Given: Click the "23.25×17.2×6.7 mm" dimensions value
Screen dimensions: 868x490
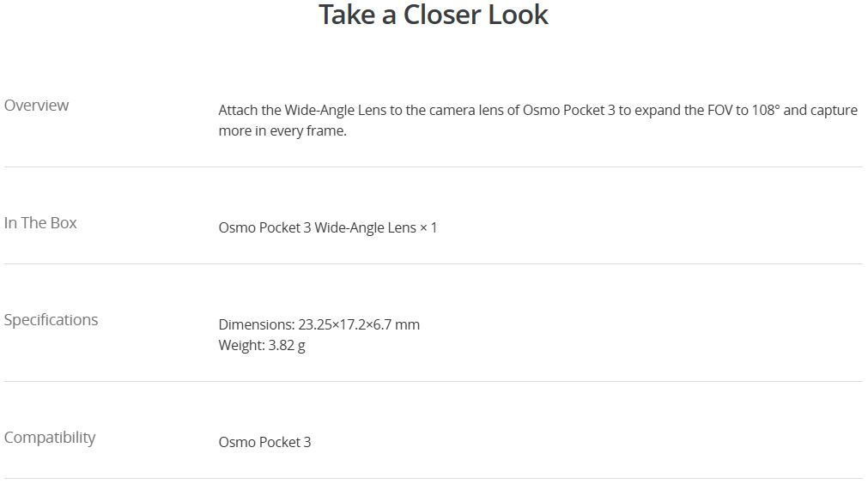Looking at the screenshot, I should coord(359,325).
